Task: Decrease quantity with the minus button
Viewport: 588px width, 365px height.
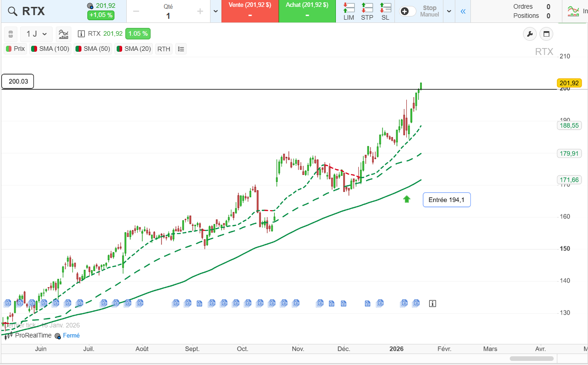Action: pyautogui.click(x=136, y=11)
